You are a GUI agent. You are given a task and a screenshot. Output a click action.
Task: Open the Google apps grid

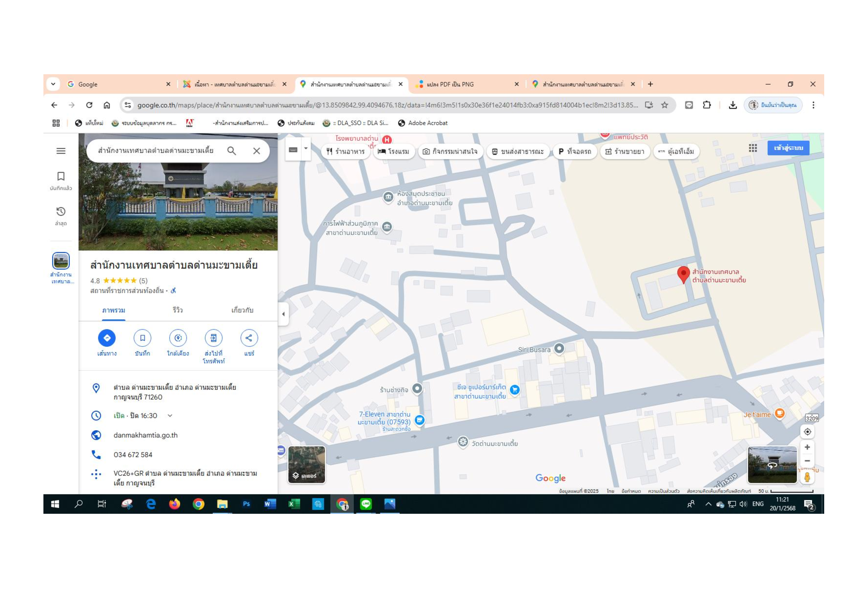click(753, 148)
